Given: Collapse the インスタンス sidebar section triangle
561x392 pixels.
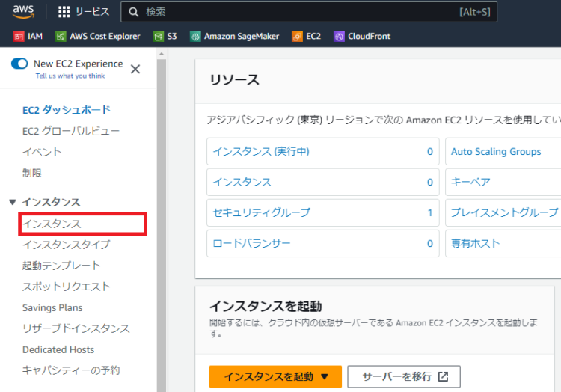Looking at the screenshot, I should (13, 202).
